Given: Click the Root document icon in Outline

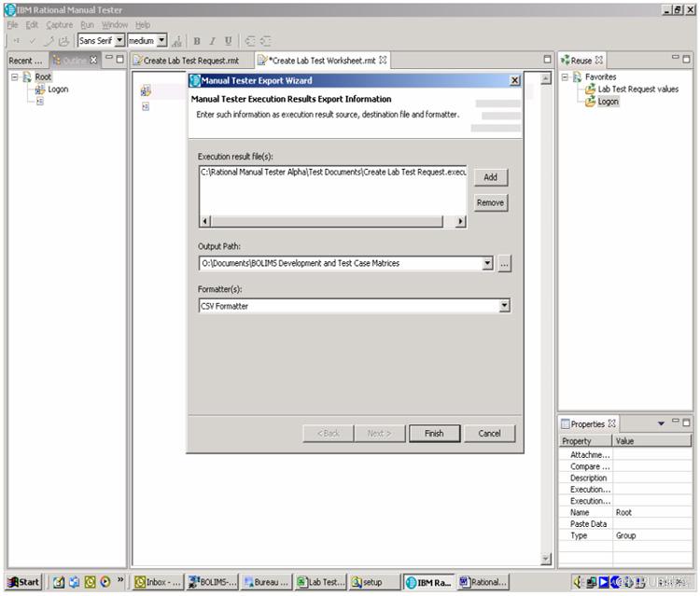Looking at the screenshot, I should (27, 76).
